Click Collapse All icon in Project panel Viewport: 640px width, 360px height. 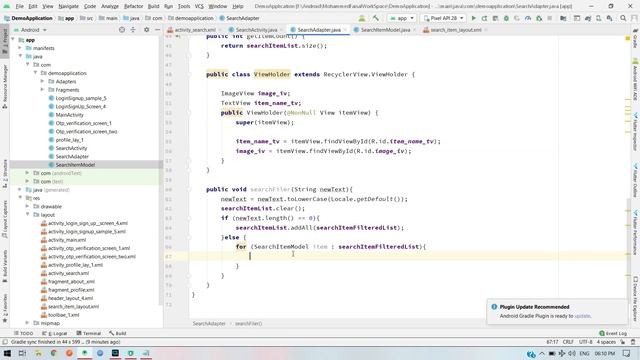(133, 30)
